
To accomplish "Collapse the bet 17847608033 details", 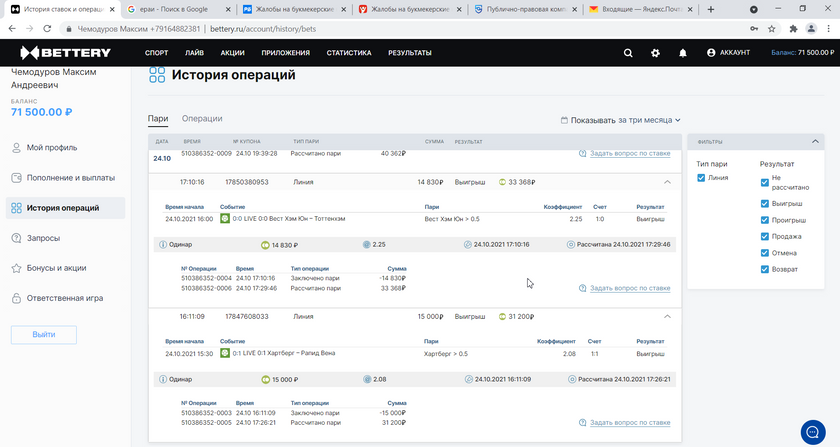I will (x=667, y=317).
